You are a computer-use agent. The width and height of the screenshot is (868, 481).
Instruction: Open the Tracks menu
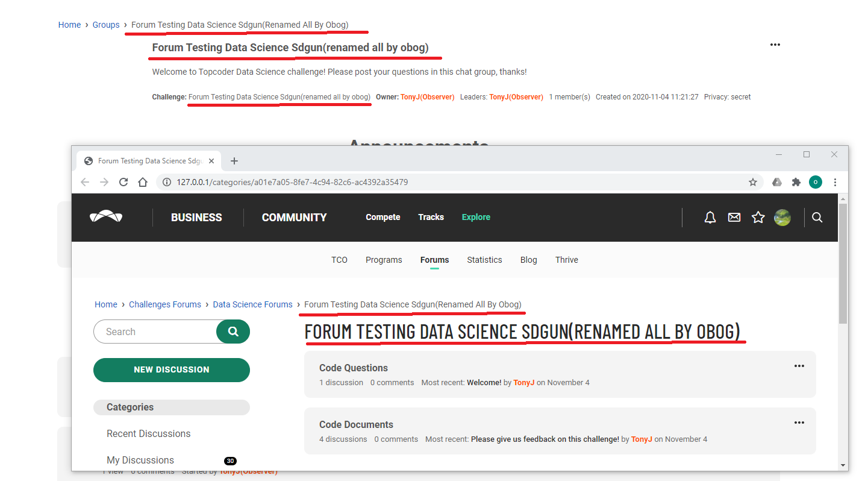pyautogui.click(x=431, y=217)
